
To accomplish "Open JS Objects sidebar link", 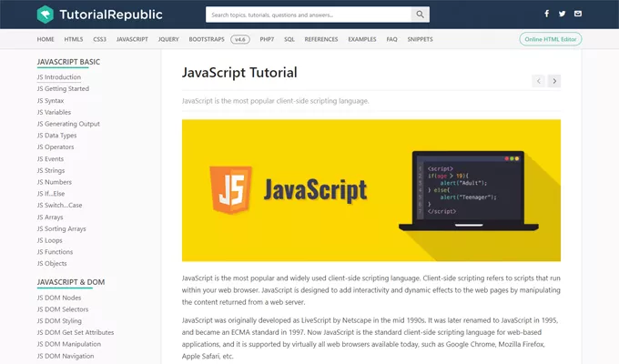I will (x=52, y=263).
